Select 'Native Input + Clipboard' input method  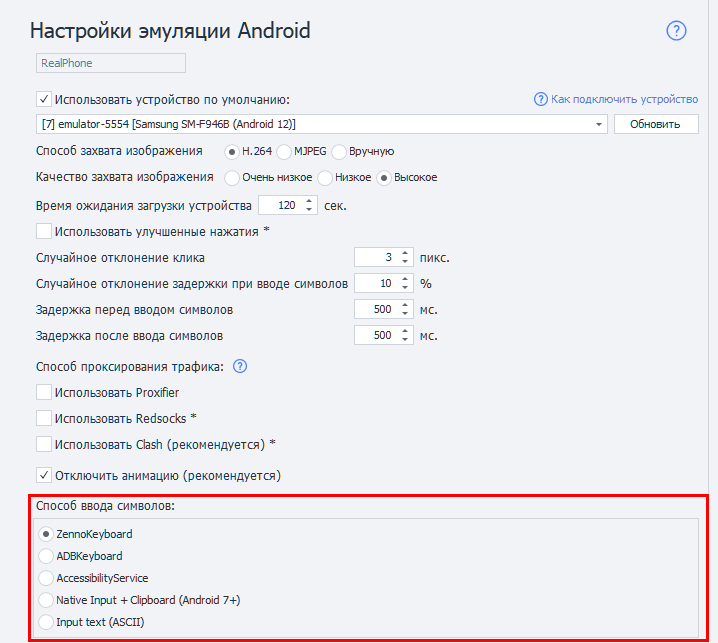click(x=46, y=600)
